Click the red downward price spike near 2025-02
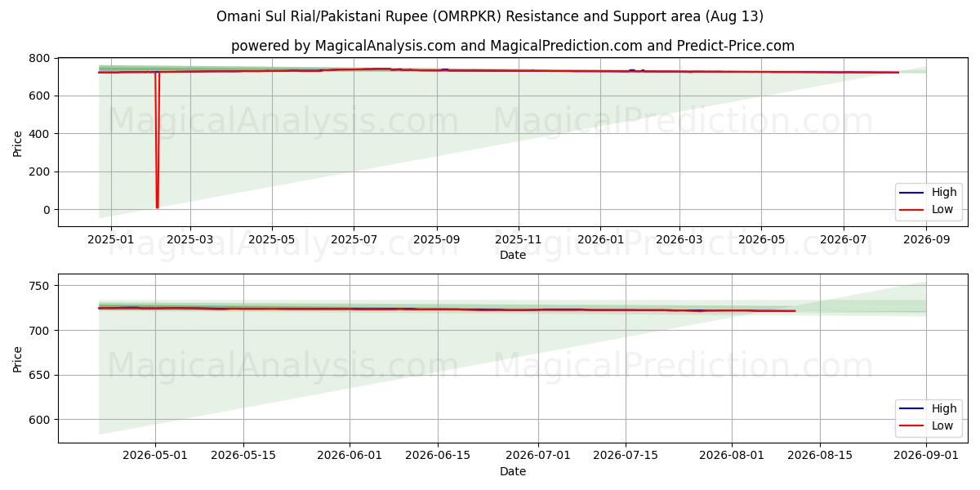 (157, 139)
